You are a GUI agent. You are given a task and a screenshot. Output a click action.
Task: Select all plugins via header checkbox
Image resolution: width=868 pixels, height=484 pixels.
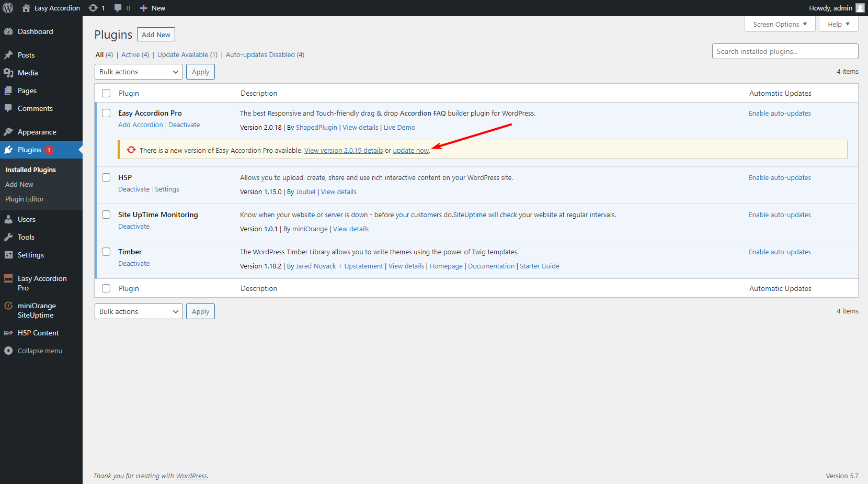pyautogui.click(x=106, y=93)
